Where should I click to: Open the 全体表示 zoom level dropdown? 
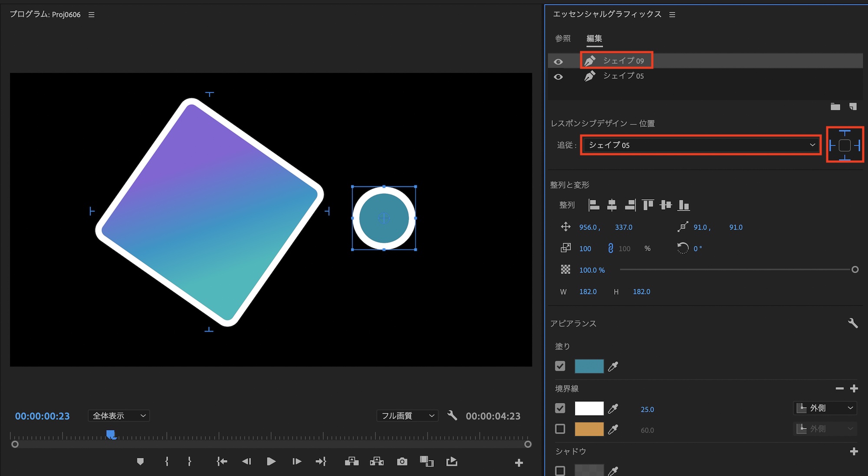click(118, 416)
